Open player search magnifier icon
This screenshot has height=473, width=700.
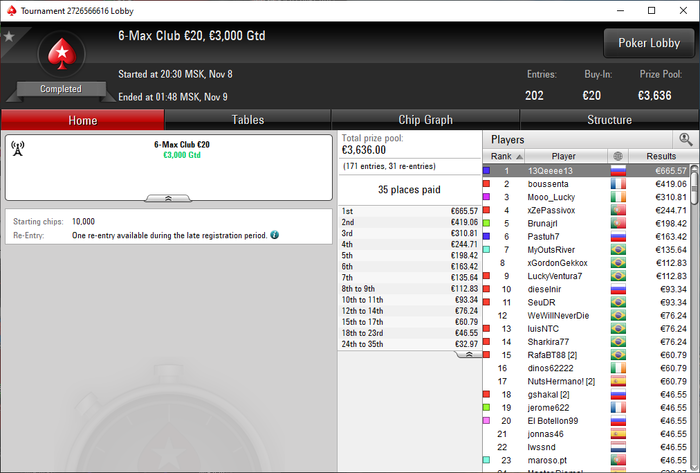pyautogui.click(x=686, y=140)
